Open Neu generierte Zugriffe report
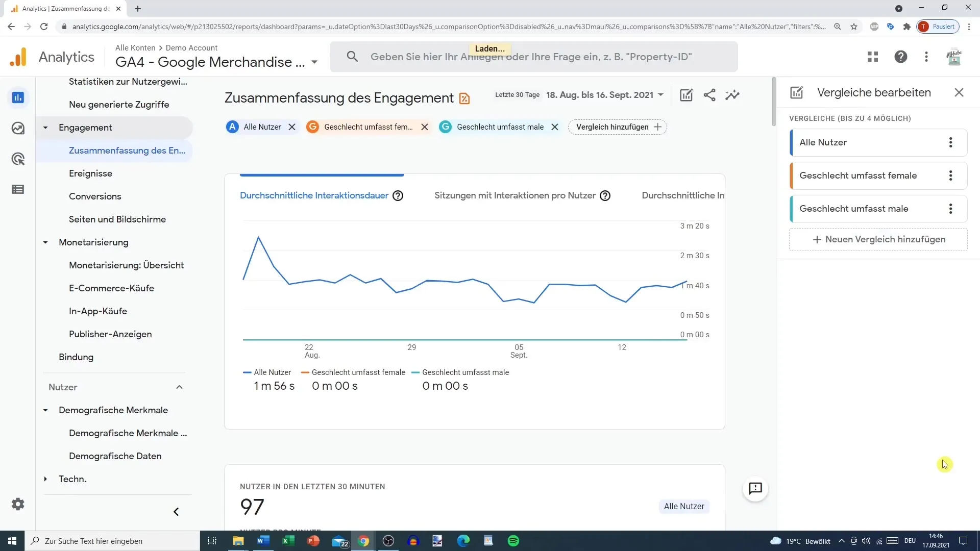 coord(119,105)
